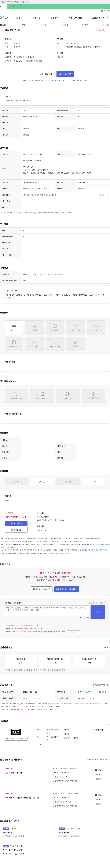Open the 지도 보기 dropdown for work location

pos(102,195)
